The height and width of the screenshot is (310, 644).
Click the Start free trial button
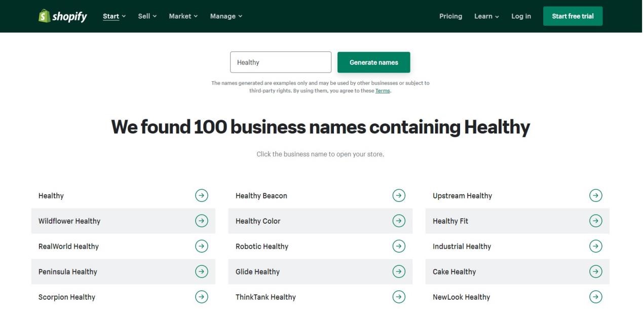pyautogui.click(x=573, y=16)
